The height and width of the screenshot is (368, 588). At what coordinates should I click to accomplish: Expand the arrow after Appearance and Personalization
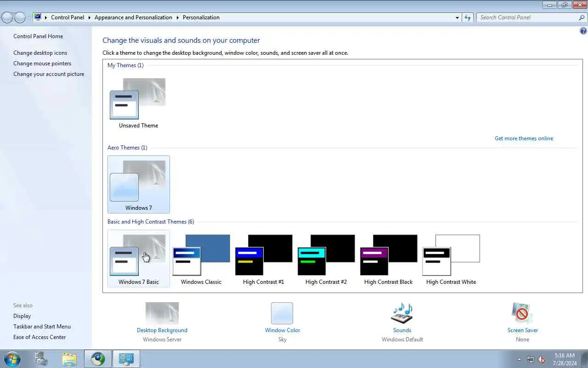pos(177,17)
